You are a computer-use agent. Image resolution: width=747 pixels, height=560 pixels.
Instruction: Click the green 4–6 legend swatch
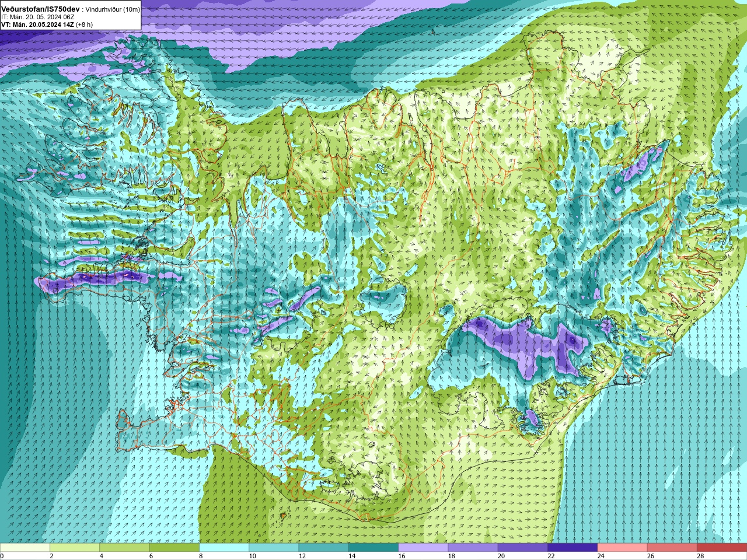124,548
